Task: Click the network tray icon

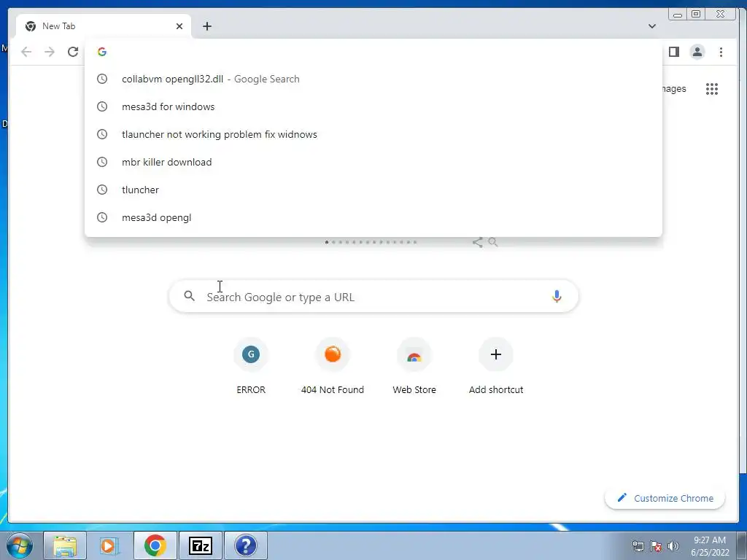Action: (x=638, y=546)
